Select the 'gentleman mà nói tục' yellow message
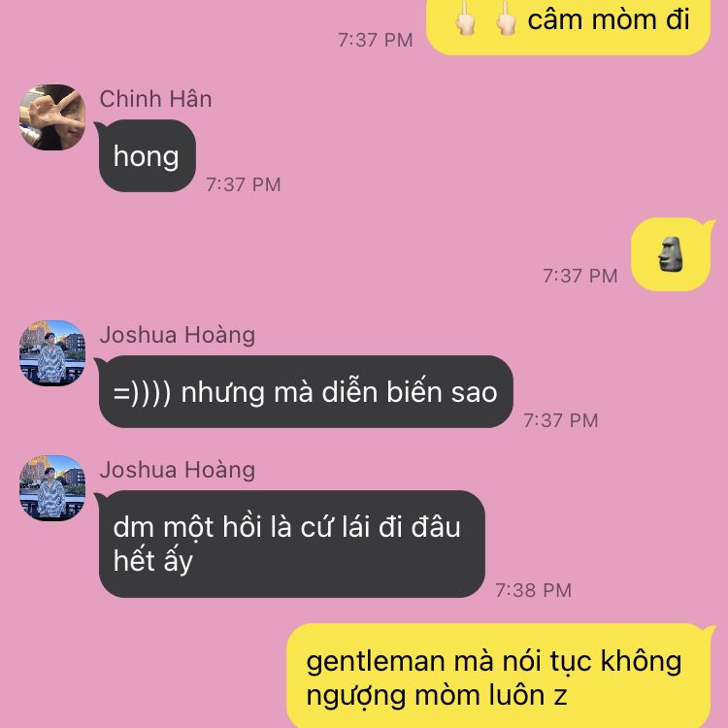The image size is (728, 728). 499,676
